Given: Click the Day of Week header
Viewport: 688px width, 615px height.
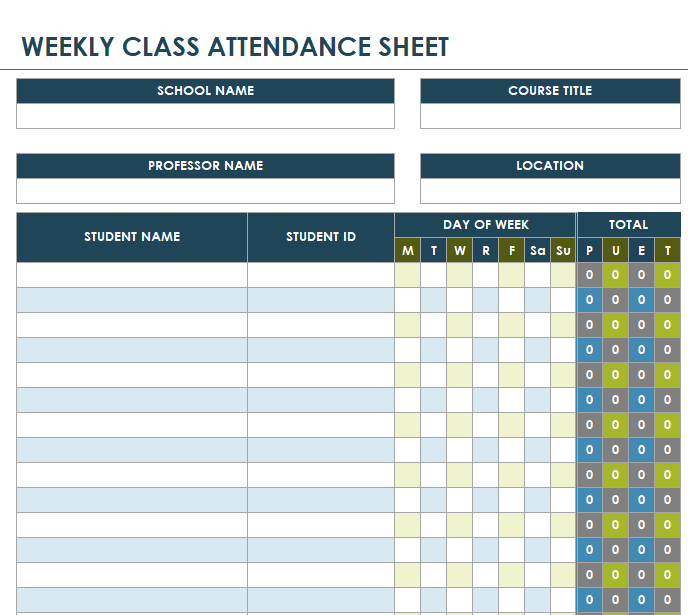Looking at the screenshot, I should coord(486,225).
